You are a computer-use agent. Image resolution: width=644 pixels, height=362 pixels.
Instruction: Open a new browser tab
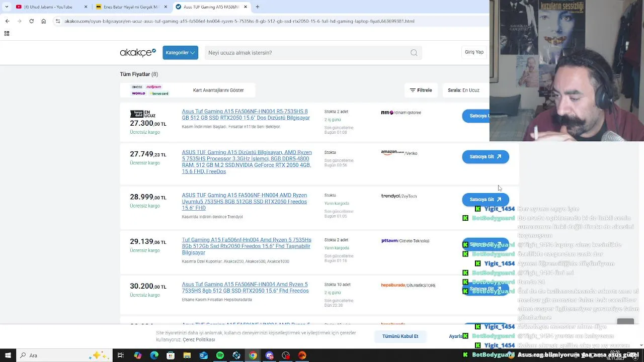pyautogui.click(x=257, y=7)
